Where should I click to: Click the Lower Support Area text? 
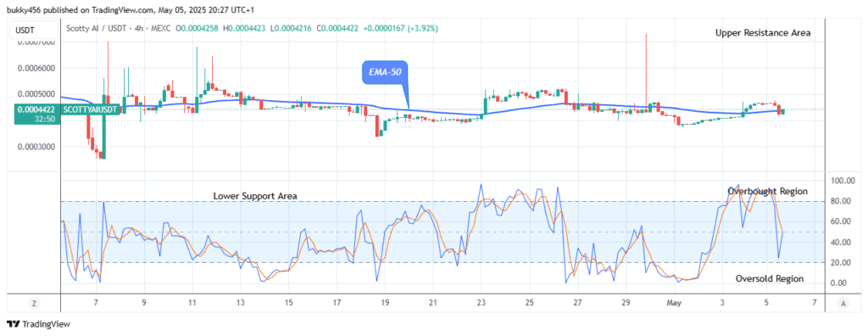tap(256, 196)
